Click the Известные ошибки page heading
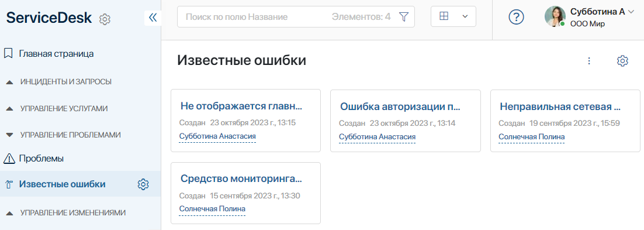This screenshot has height=230, width=644. (x=242, y=60)
